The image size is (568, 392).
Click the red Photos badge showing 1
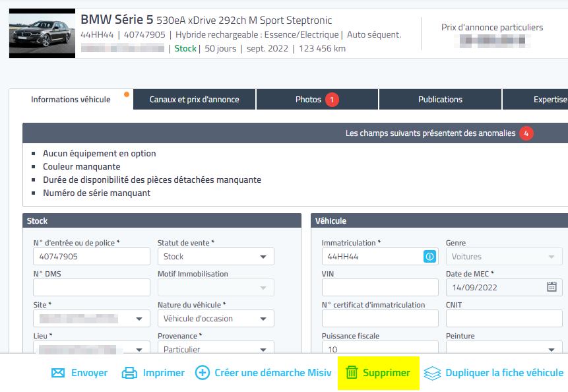[332, 100]
